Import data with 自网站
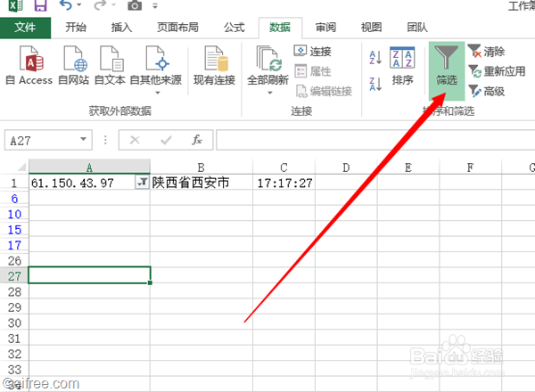535x392 pixels. point(74,65)
